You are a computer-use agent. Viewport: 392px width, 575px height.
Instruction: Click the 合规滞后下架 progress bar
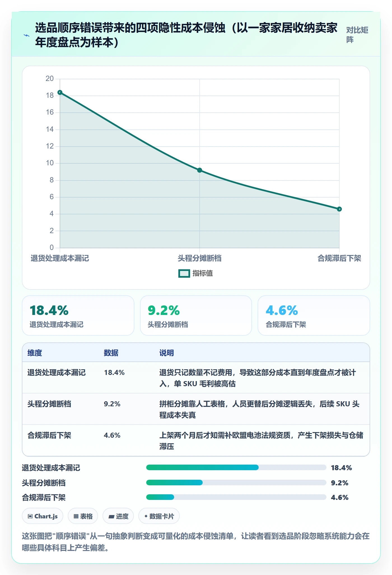(x=236, y=497)
